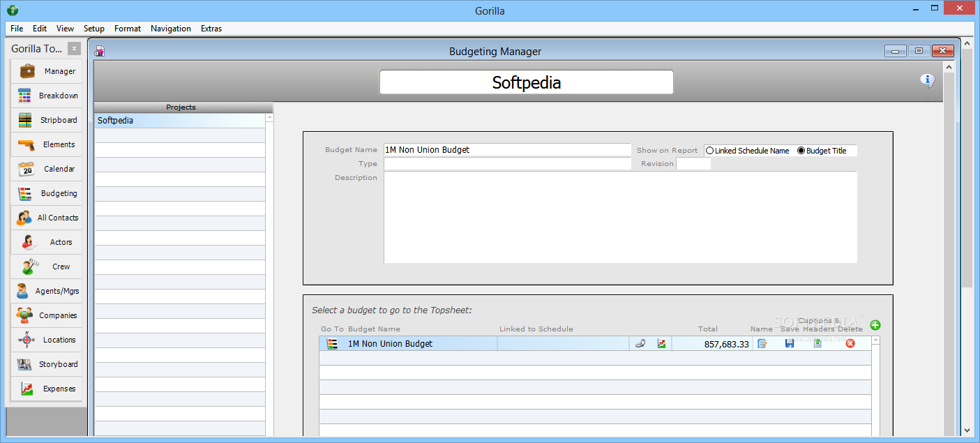This screenshot has height=443, width=980.
Task: Delete the 1M Non Union Budget
Action: 850,343
